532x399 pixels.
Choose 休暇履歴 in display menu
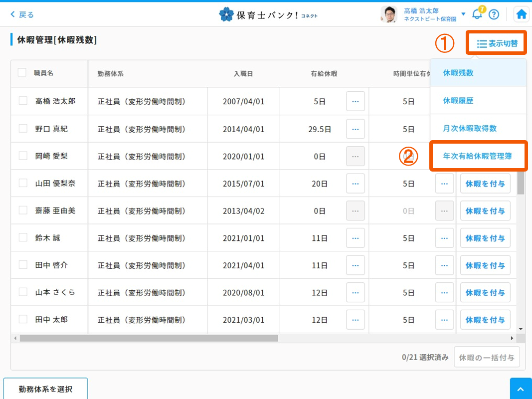[458, 100]
